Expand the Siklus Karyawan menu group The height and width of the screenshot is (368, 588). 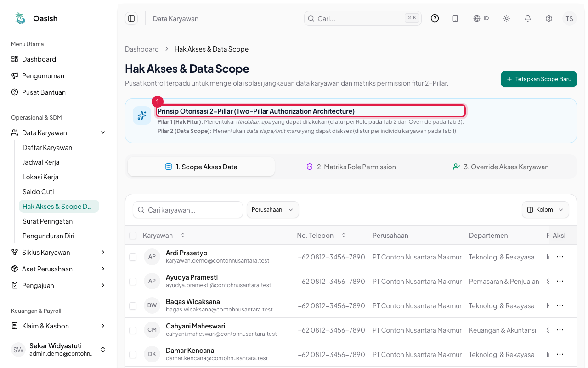coord(59,253)
